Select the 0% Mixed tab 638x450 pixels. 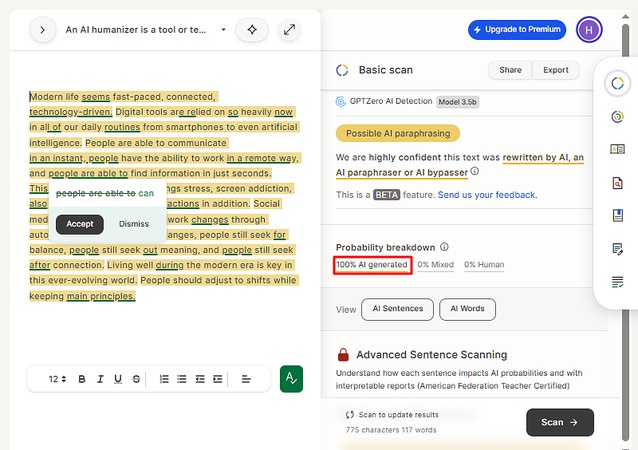[435, 265]
